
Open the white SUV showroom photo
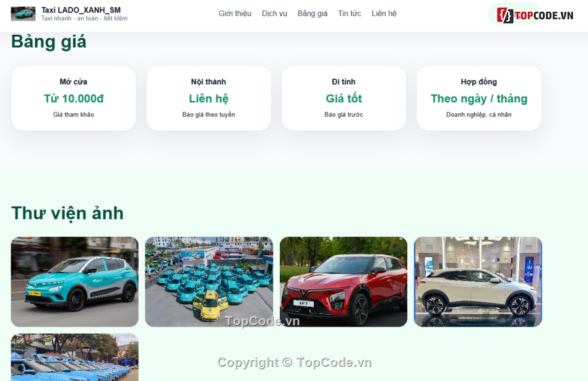click(x=478, y=281)
